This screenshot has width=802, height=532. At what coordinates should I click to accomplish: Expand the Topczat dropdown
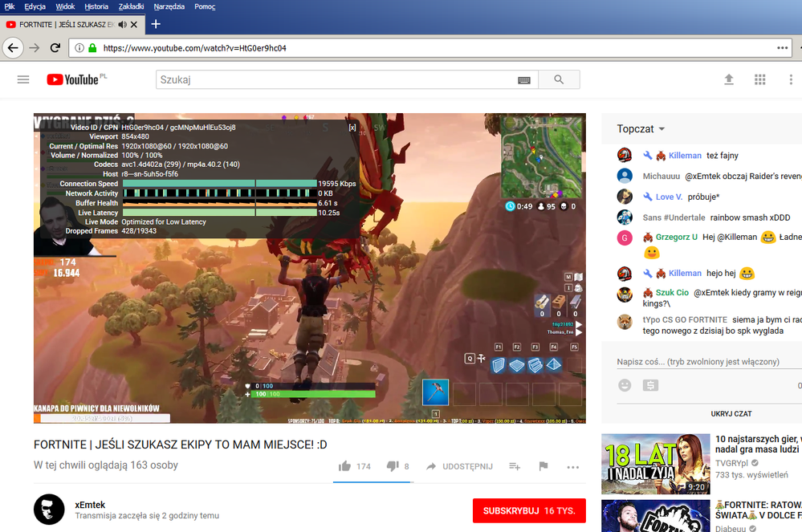click(x=641, y=128)
